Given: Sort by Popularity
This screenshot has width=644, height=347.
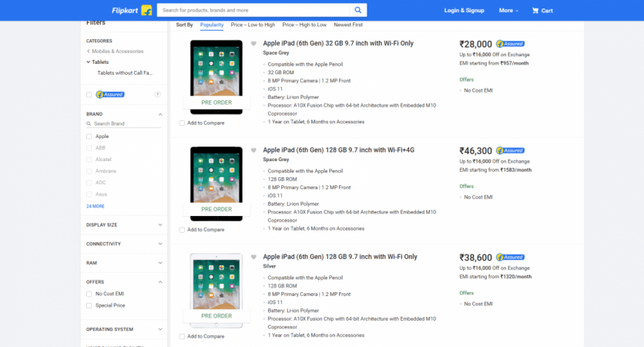Looking at the screenshot, I should (212, 25).
